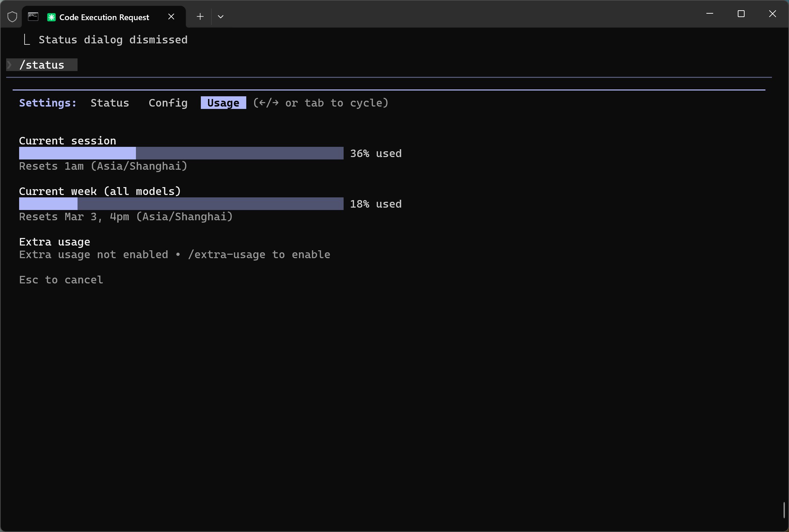The height and width of the screenshot is (532, 789).
Task: Click the shield icon in title bar
Action: [12, 17]
